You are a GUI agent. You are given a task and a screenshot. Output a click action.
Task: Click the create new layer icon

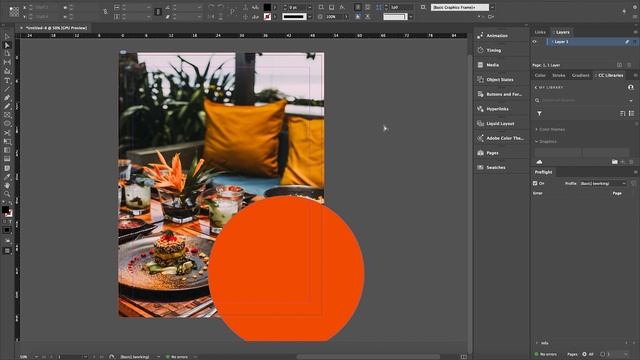tap(620, 65)
